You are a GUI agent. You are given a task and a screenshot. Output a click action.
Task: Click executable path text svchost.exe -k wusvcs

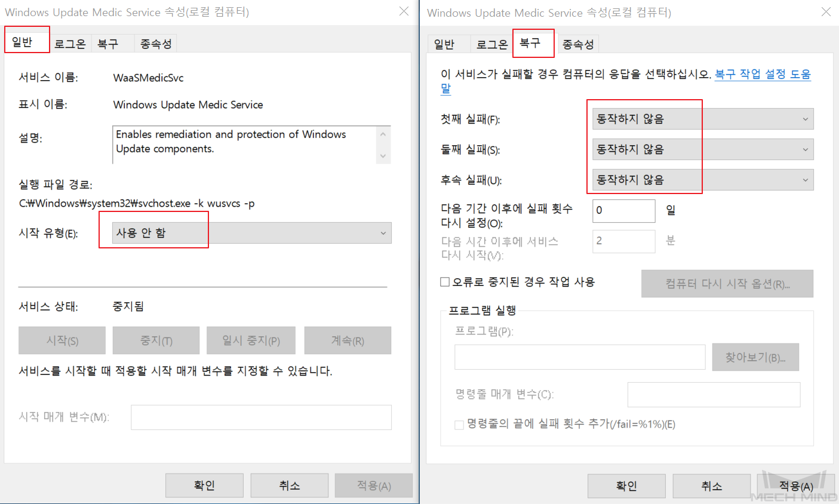click(x=137, y=204)
